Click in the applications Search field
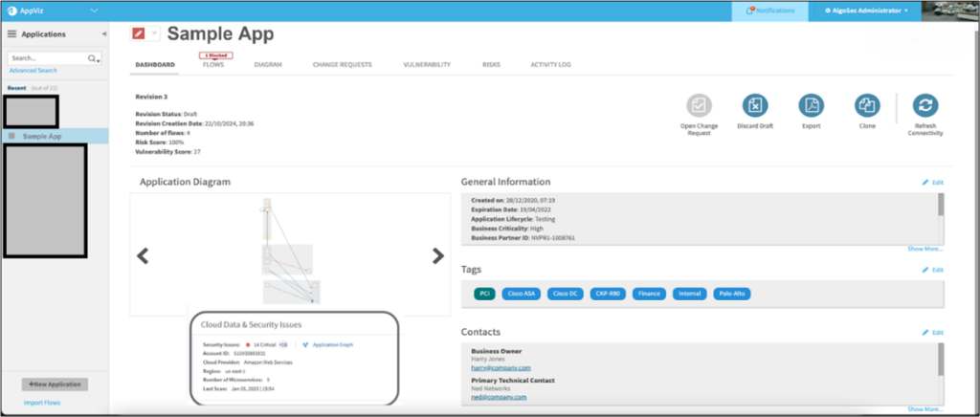Viewport: 980px width, 417px height. tap(47, 58)
